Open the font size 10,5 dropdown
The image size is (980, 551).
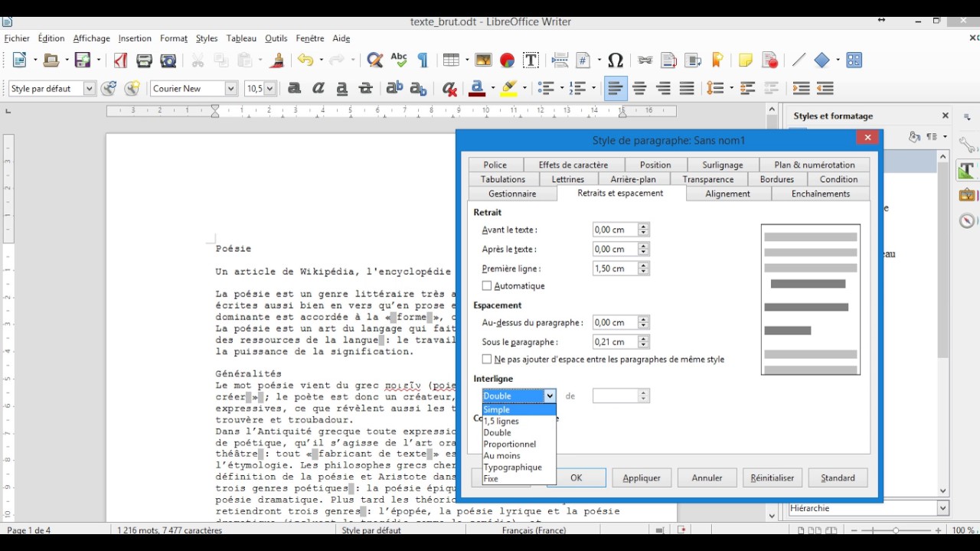click(x=269, y=89)
